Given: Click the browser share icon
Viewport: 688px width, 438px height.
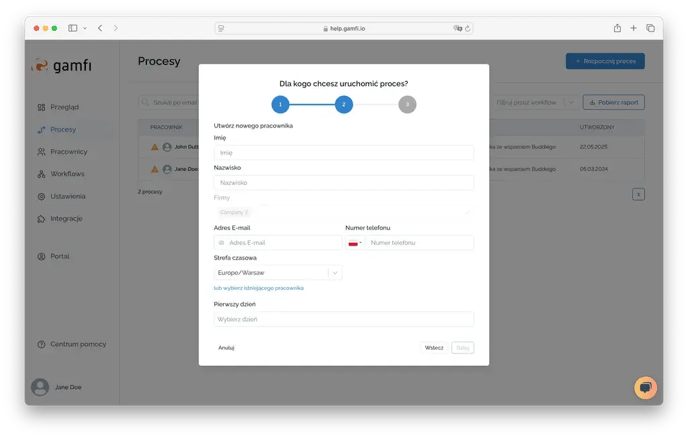Looking at the screenshot, I should (x=617, y=28).
